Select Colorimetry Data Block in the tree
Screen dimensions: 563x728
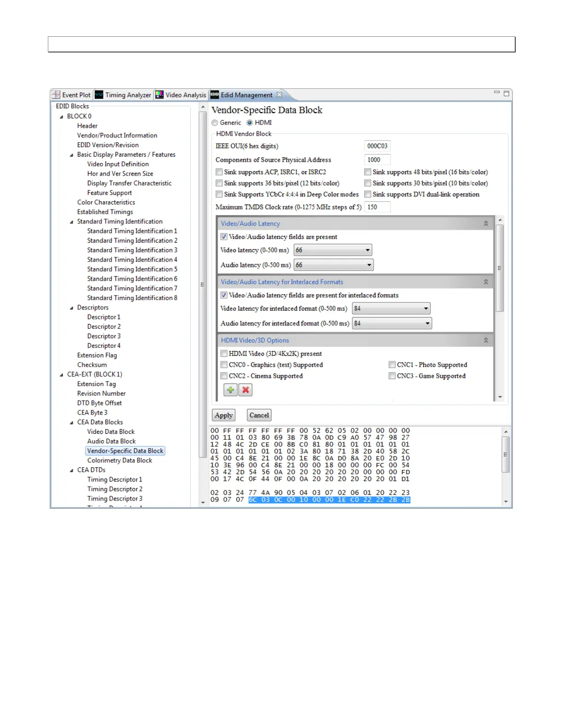[x=120, y=461]
